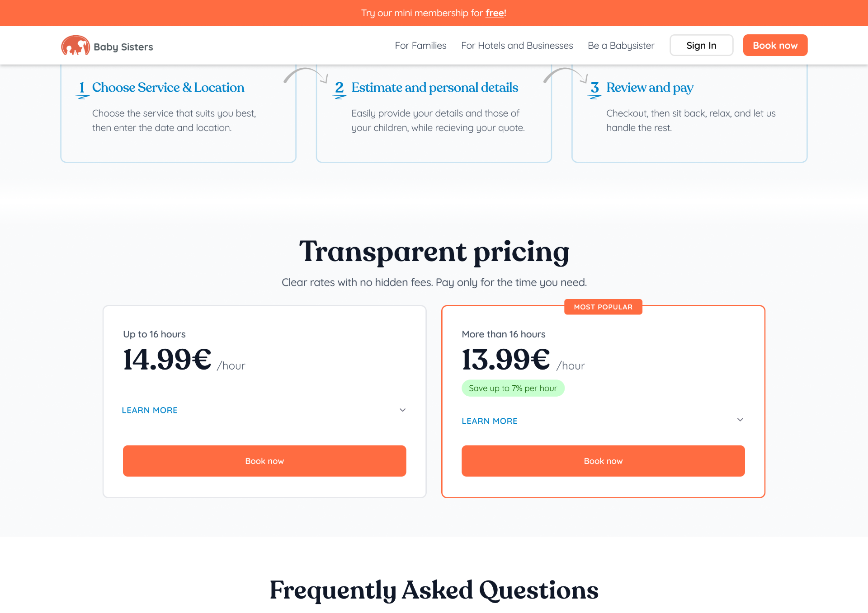
Task: Expand chevron in More than 16 hours card
Action: coord(740,420)
